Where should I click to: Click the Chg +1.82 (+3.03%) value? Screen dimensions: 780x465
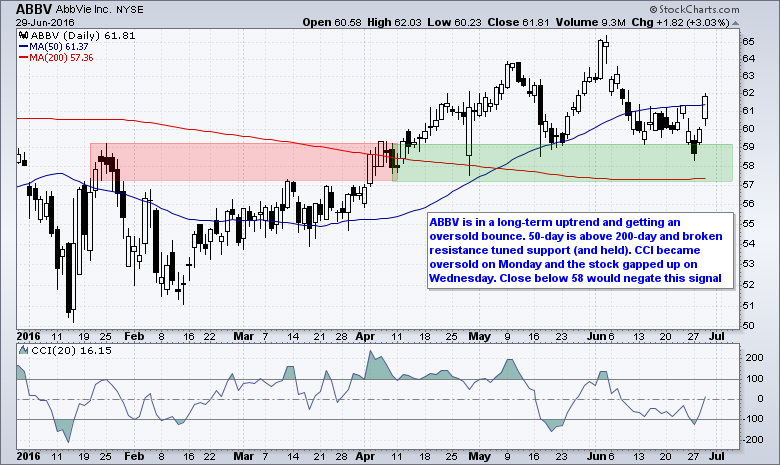click(x=681, y=22)
